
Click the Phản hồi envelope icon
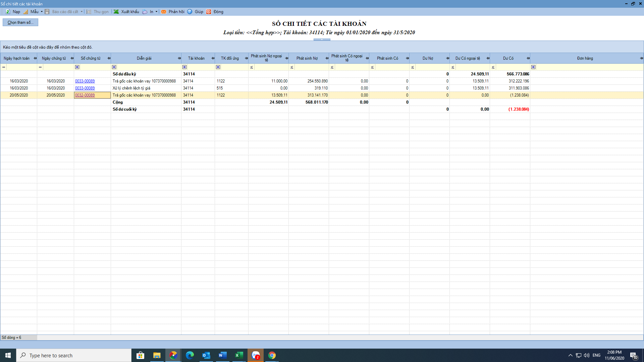point(164,12)
